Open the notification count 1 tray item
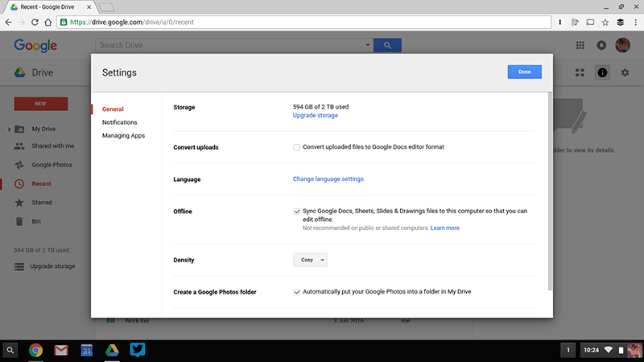This screenshot has height=362, width=644. (x=568, y=350)
